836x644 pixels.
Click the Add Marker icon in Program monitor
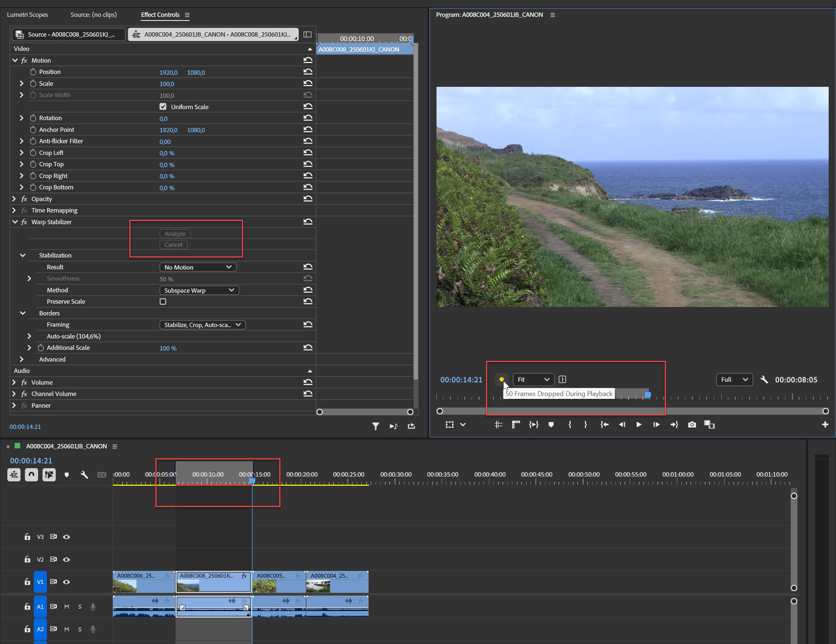(551, 424)
